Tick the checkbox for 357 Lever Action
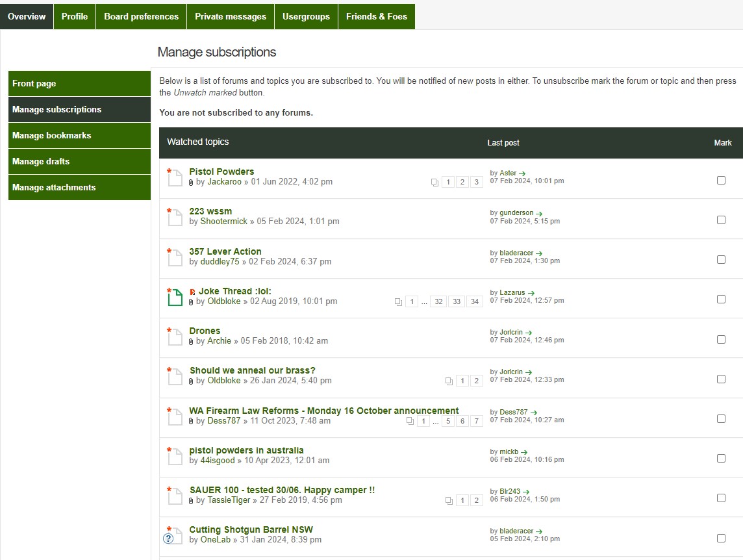 [x=721, y=259]
